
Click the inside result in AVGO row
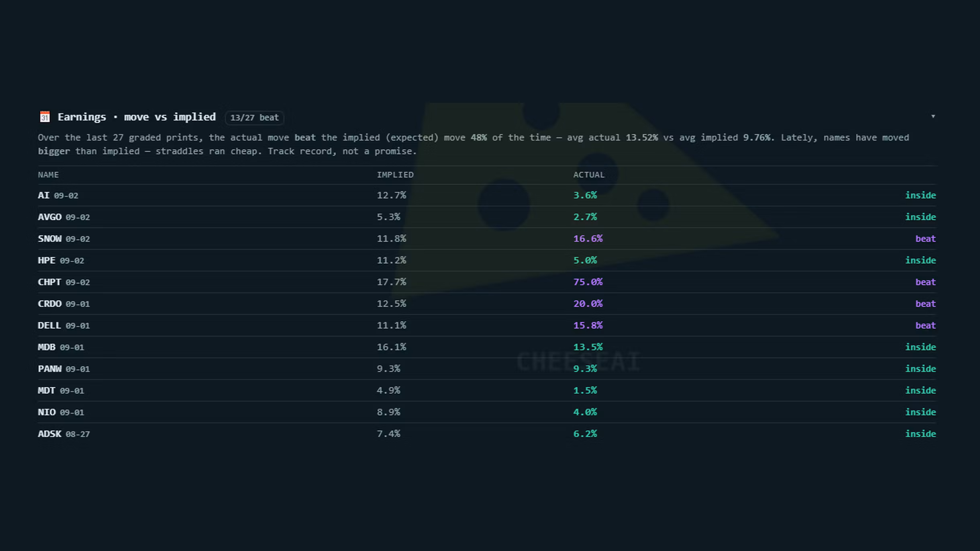[921, 217]
